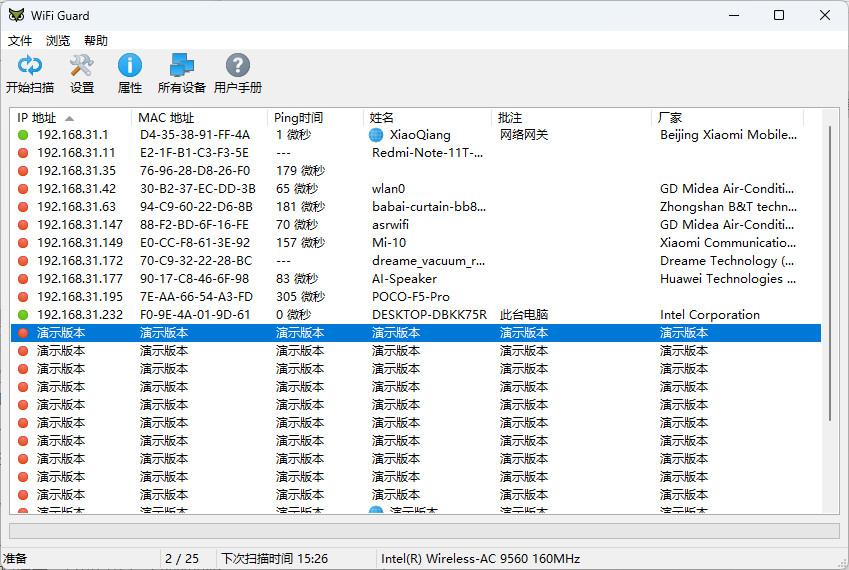Click red status dot of 192.168.31.35
Viewport: 849px width, 570px height.
coord(23,171)
